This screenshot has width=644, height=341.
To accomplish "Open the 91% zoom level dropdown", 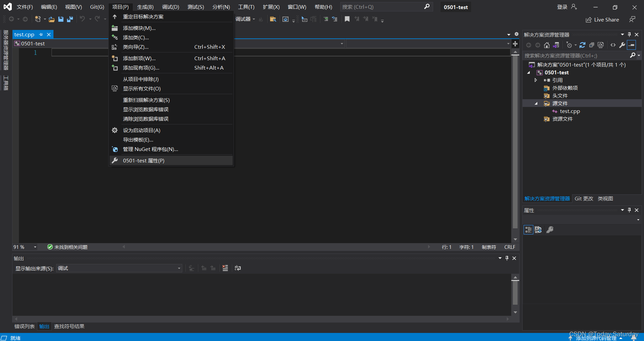I will tap(35, 247).
